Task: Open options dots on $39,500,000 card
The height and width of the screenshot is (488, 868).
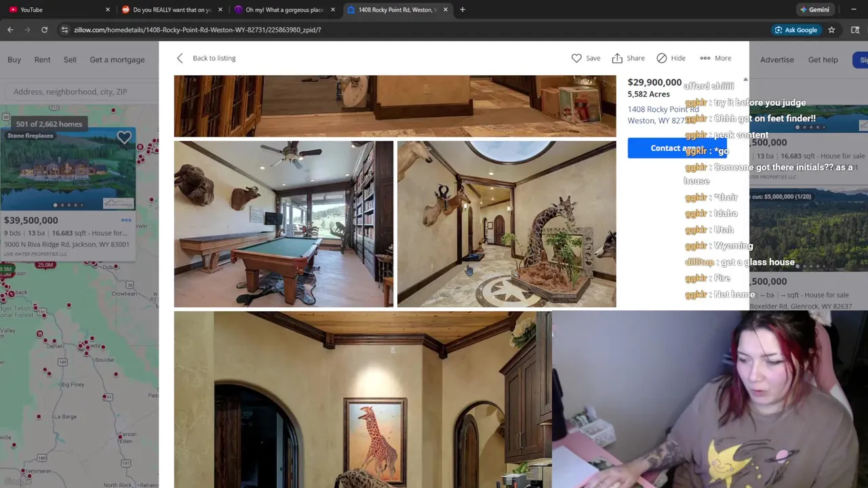Action: coord(126,220)
